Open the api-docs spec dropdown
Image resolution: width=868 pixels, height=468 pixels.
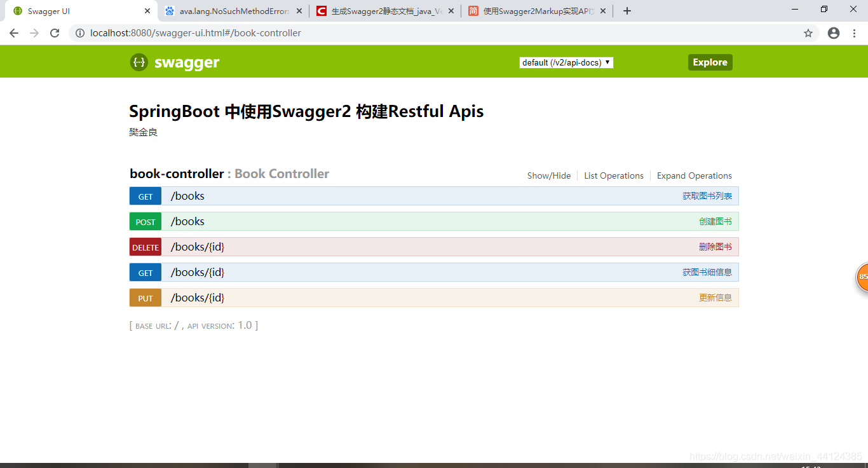coord(566,62)
